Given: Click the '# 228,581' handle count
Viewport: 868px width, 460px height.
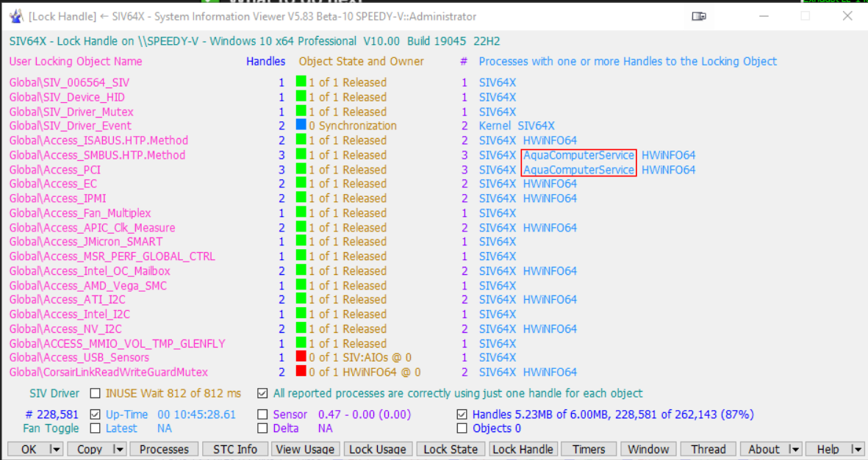Looking at the screenshot, I should tap(52, 414).
